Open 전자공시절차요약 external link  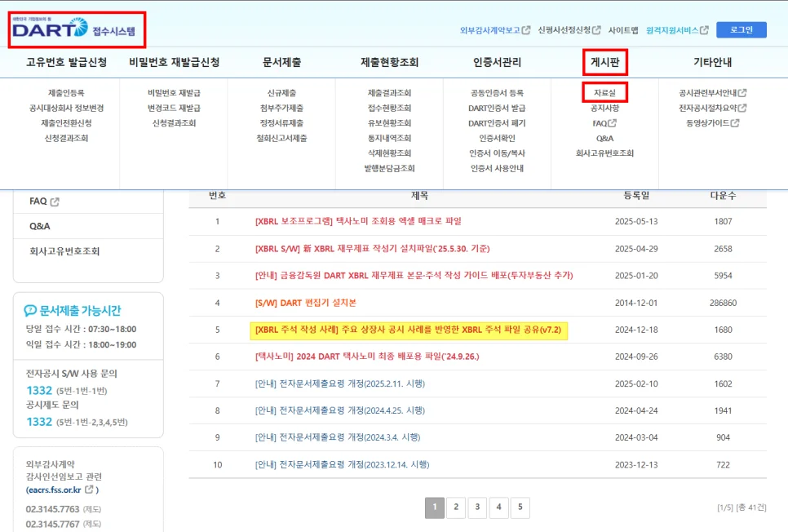(x=712, y=108)
